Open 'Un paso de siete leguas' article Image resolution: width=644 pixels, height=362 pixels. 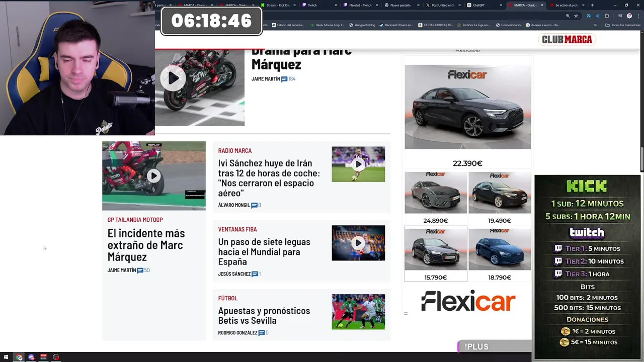(264, 251)
